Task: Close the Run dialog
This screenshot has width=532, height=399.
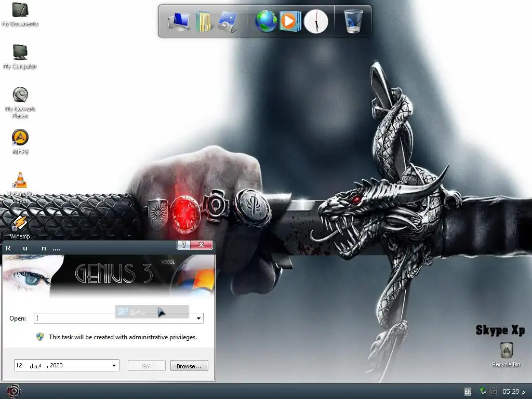Action: 201,245
